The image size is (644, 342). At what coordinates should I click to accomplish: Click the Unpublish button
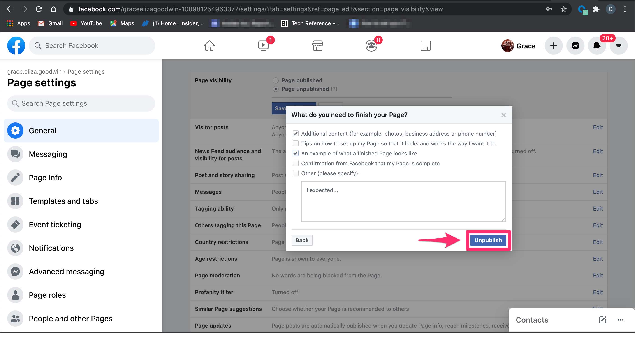pyautogui.click(x=488, y=240)
